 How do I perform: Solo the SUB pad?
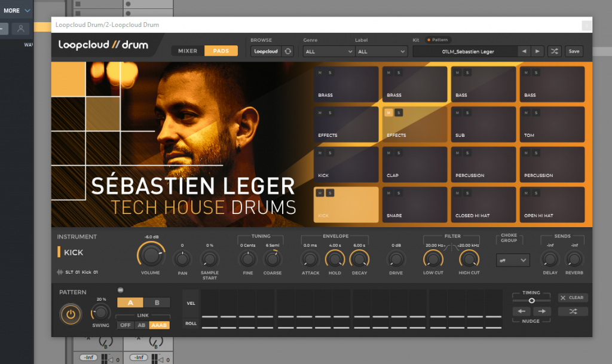(467, 113)
